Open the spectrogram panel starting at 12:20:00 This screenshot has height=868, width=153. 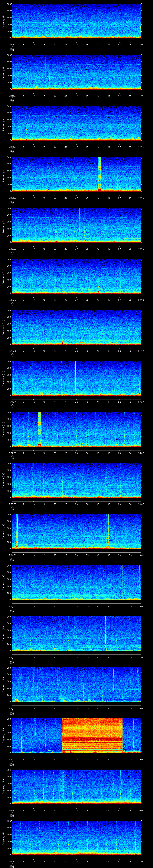[x=76, y=327]
